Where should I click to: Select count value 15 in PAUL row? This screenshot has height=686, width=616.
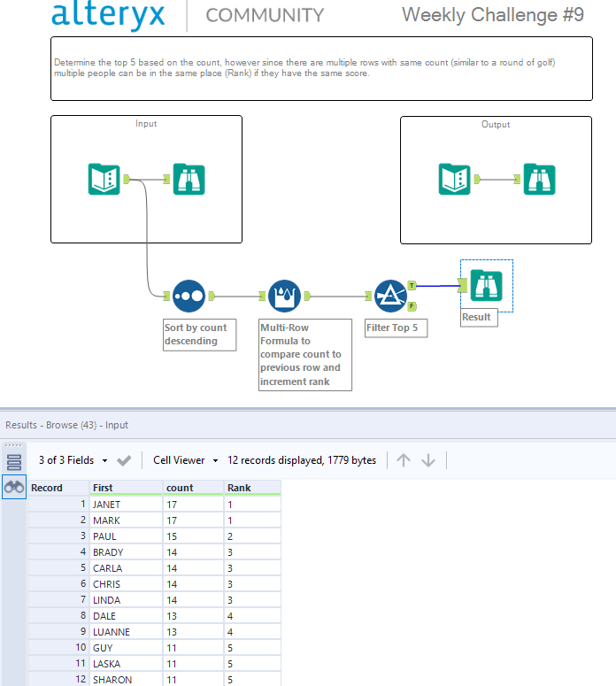click(x=193, y=536)
